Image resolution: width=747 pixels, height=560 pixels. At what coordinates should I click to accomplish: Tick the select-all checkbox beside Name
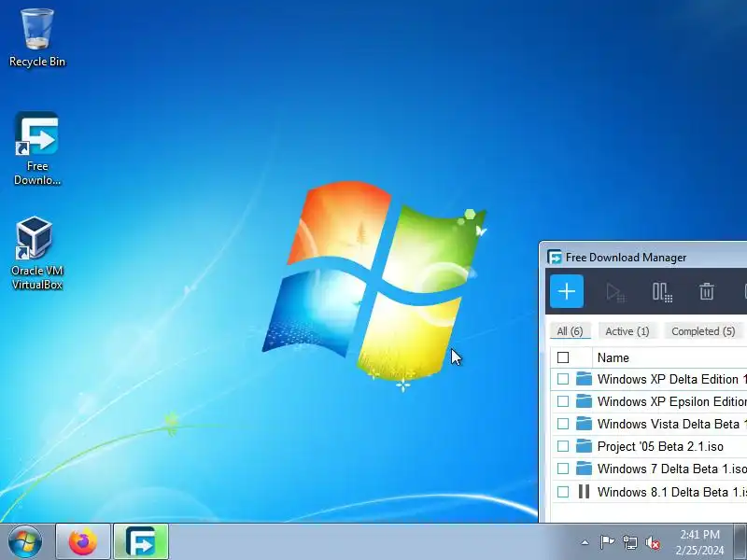(x=563, y=357)
